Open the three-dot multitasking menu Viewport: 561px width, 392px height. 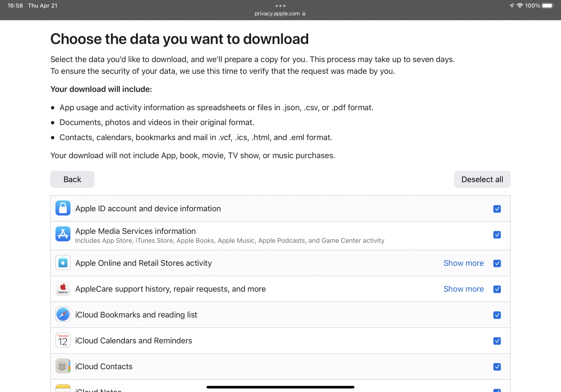(x=280, y=6)
